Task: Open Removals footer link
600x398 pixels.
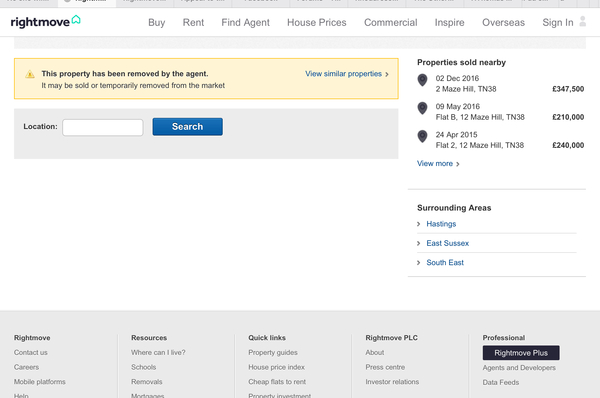Action: coord(147,382)
